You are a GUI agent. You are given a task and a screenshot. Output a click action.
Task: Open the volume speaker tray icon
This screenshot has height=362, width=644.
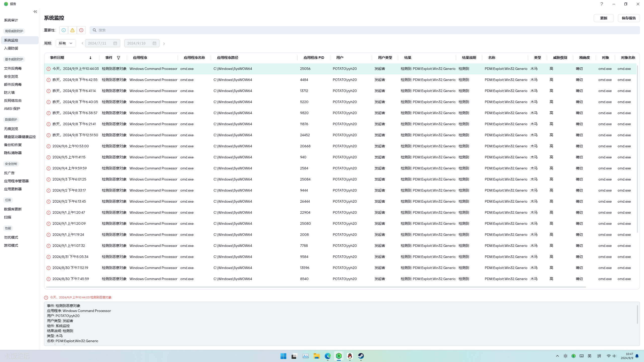coord(614,356)
